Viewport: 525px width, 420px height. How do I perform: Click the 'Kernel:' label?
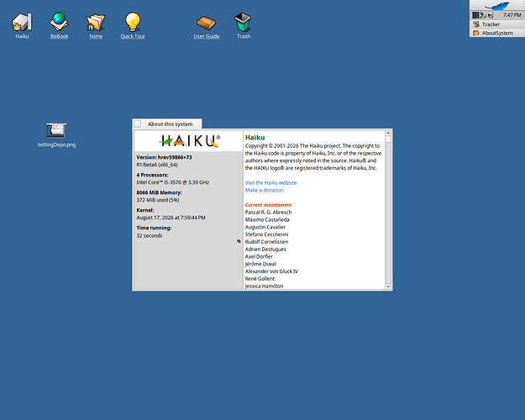click(x=145, y=210)
